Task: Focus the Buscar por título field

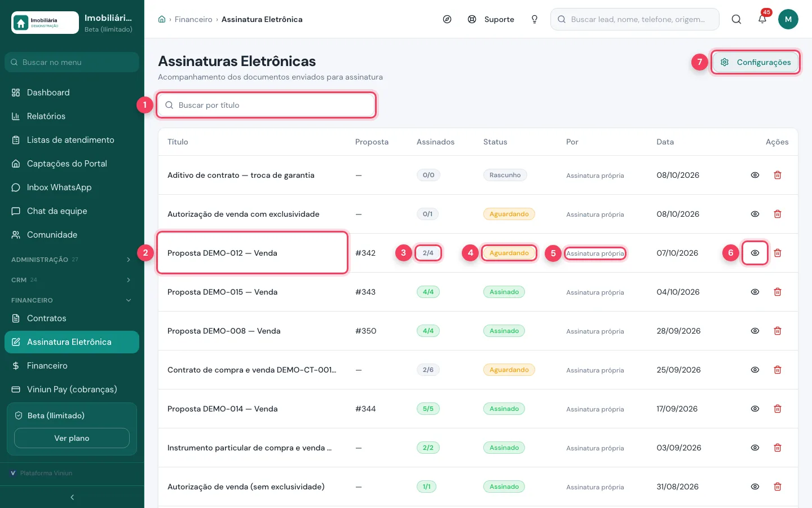Action: click(266, 105)
